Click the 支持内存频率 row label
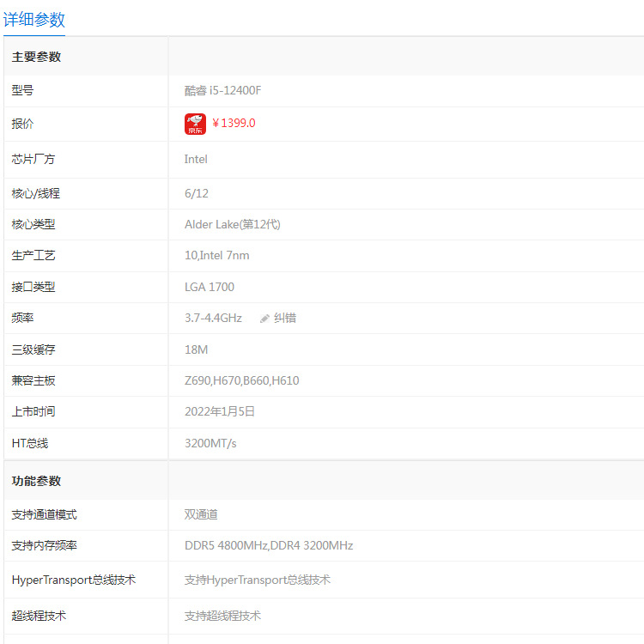The height and width of the screenshot is (644, 644). (45, 545)
